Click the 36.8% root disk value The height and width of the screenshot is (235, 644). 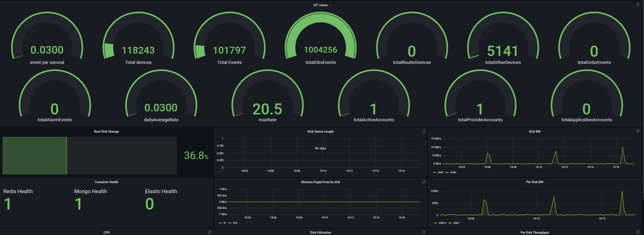click(196, 156)
